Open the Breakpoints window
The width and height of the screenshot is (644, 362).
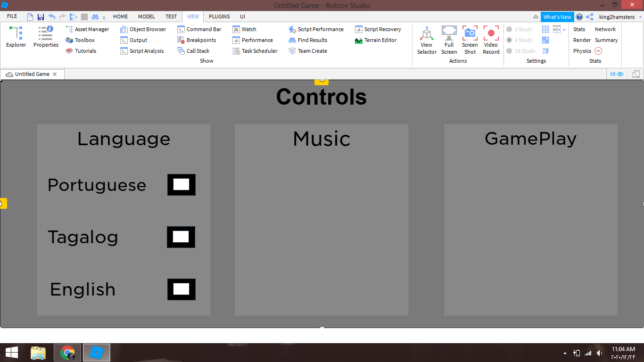pyautogui.click(x=197, y=40)
